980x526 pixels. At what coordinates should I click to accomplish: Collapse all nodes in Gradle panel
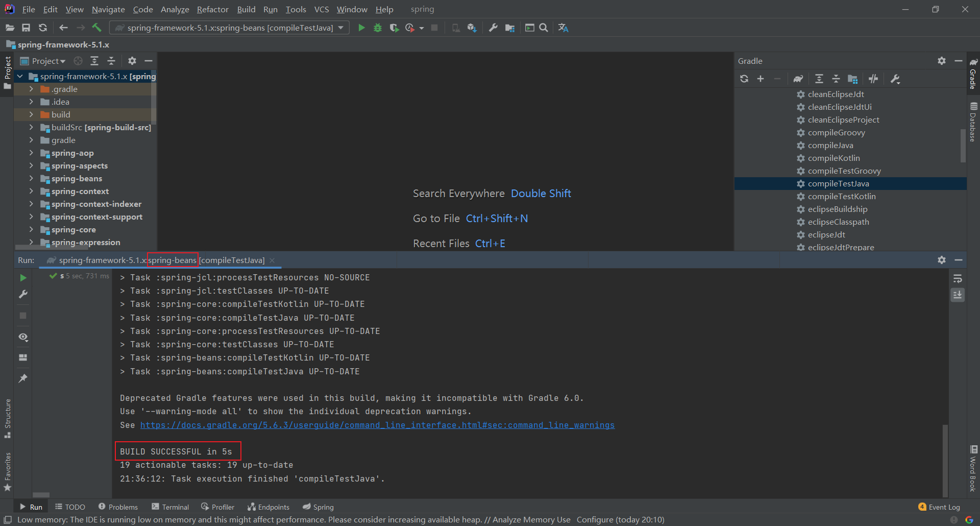click(x=836, y=79)
